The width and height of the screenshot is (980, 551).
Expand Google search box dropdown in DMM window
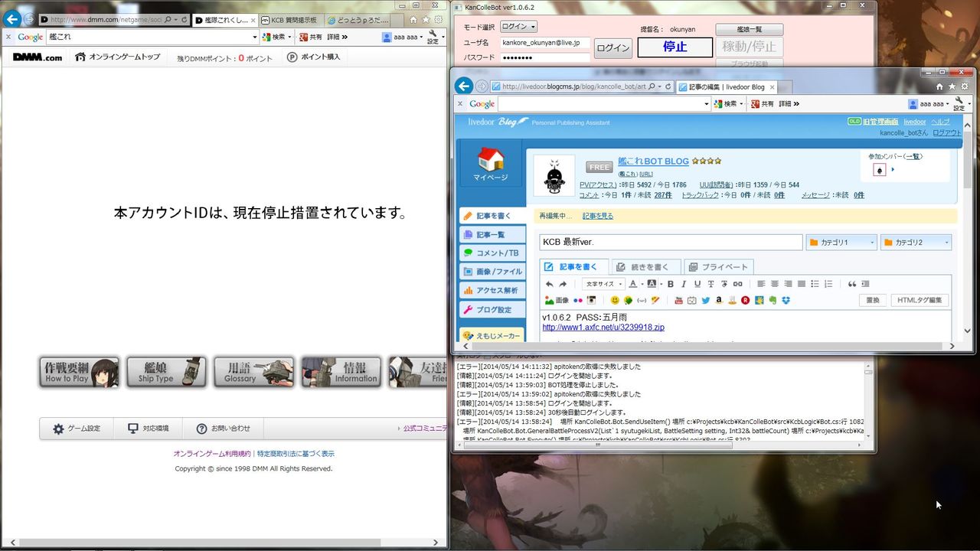(255, 37)
